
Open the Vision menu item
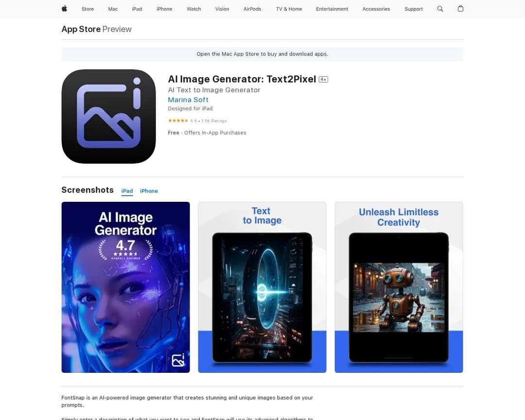[x=222, y=9]
